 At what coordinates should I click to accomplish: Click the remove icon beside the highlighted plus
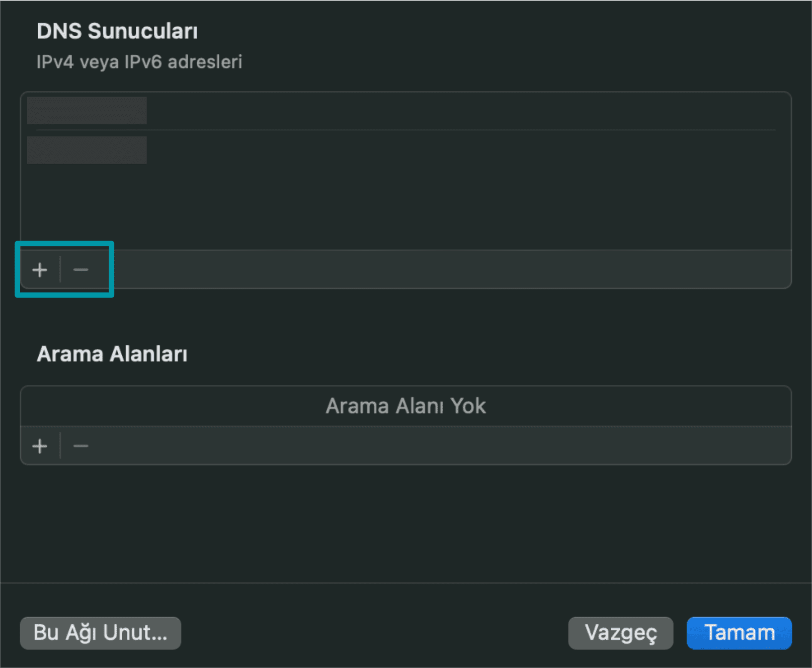[x=79, y=269]
